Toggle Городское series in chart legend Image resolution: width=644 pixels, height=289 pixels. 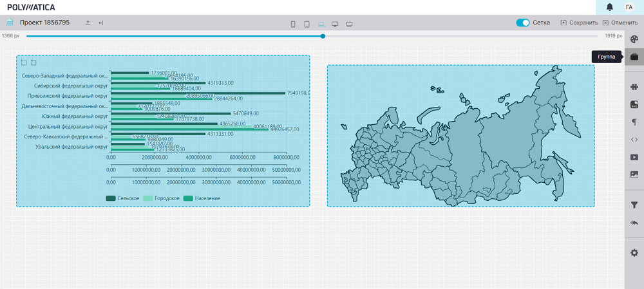click(161, 198)
